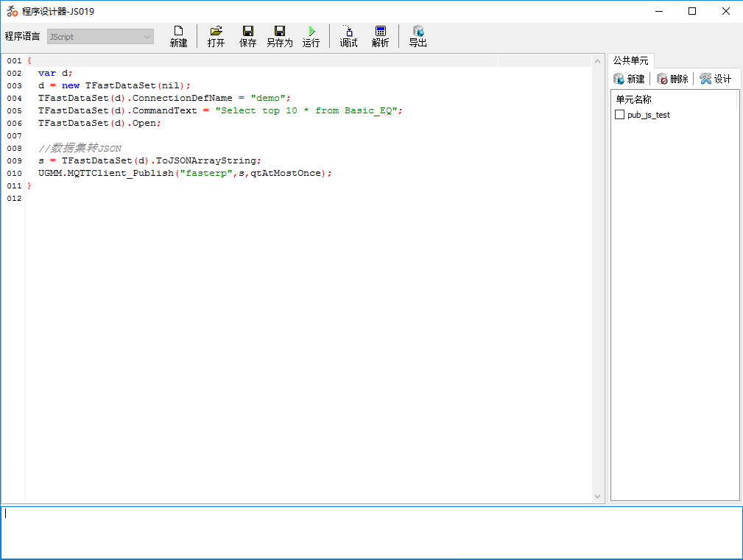743x560 pixels.
Task: Click the editor scrollbar down arrow
Action: (x=597, y=497)
